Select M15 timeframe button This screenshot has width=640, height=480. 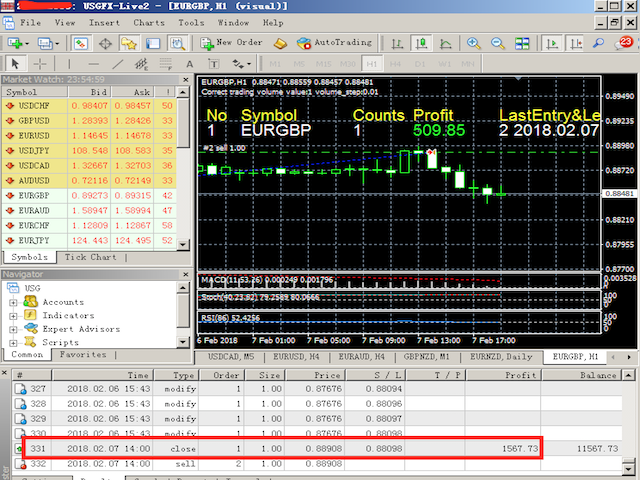point(323,64)
